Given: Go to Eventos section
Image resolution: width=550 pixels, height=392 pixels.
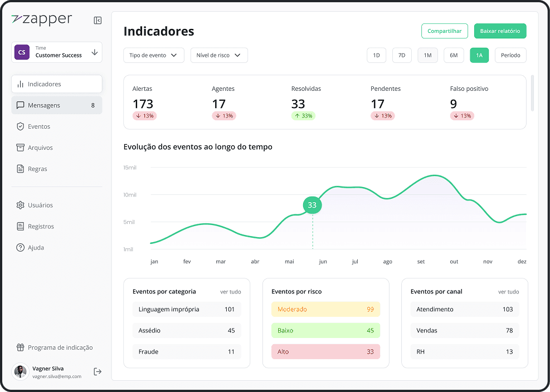Looking at the screenshot, I should pos(57,126).
